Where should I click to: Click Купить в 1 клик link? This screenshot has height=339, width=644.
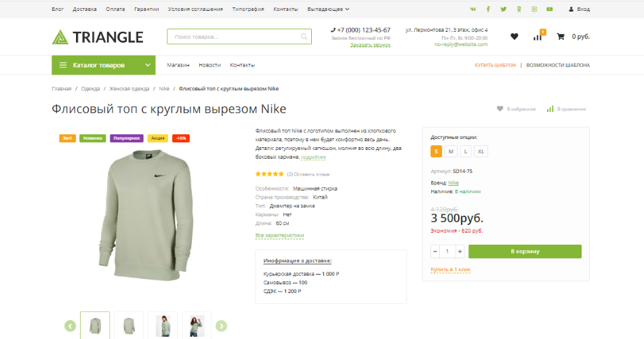pos(450,270)
